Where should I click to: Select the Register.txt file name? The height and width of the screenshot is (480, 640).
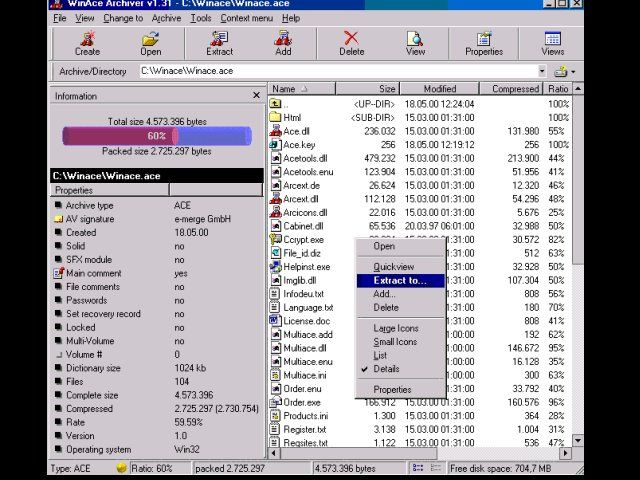point(304,429)
